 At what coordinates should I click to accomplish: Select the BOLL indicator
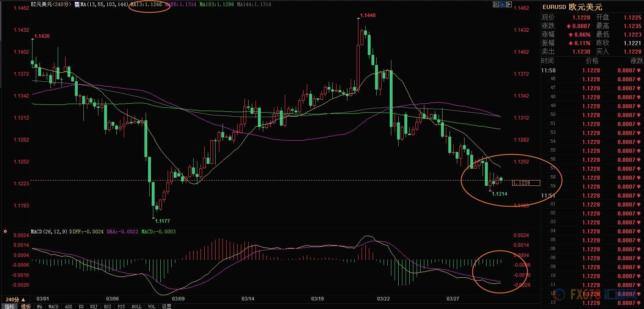click(x=136, y=307)
